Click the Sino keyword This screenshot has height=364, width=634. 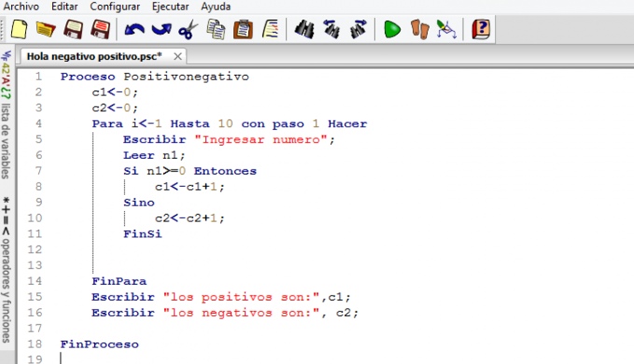139,203
